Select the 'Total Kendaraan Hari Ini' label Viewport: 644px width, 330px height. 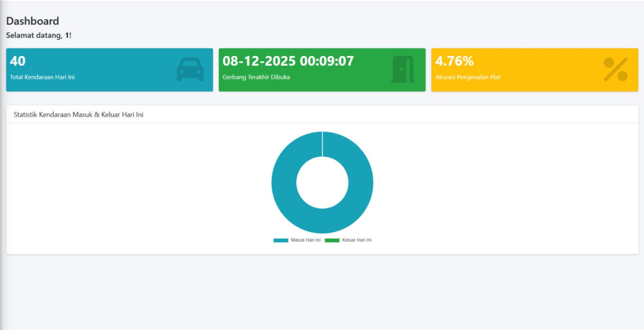(x=43, y=77)
